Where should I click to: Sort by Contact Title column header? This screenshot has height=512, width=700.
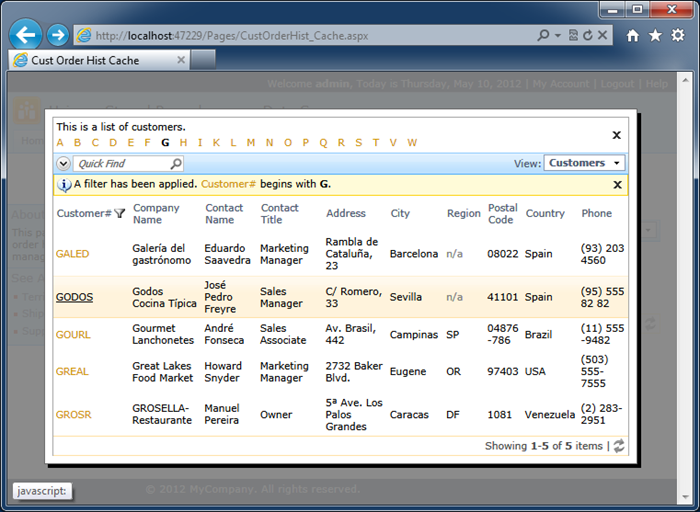pos(279,214)
